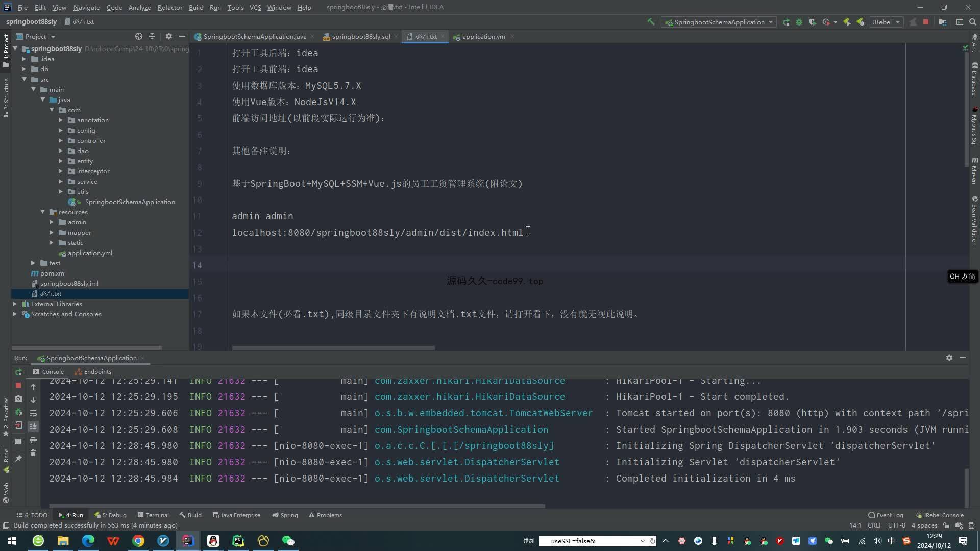The image size is (980, 551).
Task: Toggle soft-wrap in console
Action: (33, 413)
